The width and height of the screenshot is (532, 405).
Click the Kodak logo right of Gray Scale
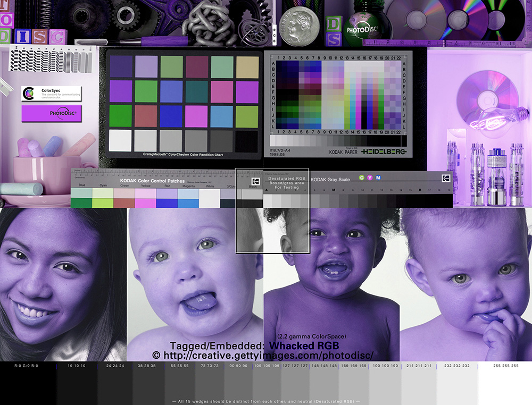pos(446,180)
